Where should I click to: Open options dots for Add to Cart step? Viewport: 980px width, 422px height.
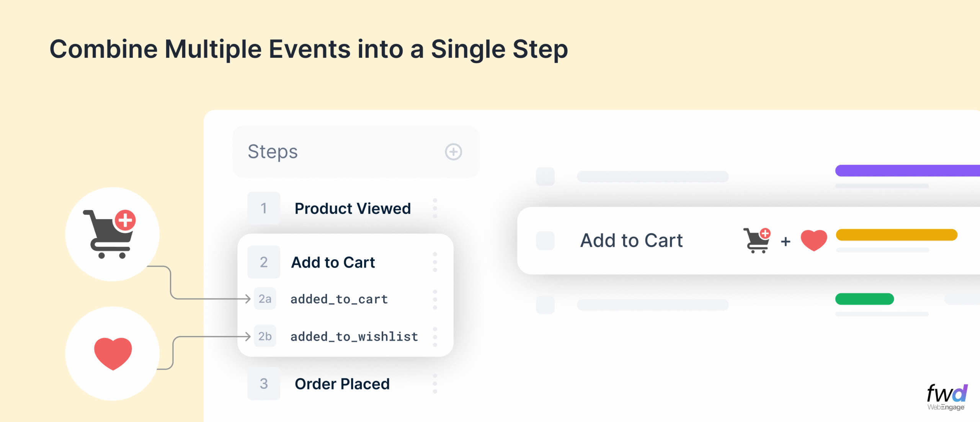coord(435,262)
